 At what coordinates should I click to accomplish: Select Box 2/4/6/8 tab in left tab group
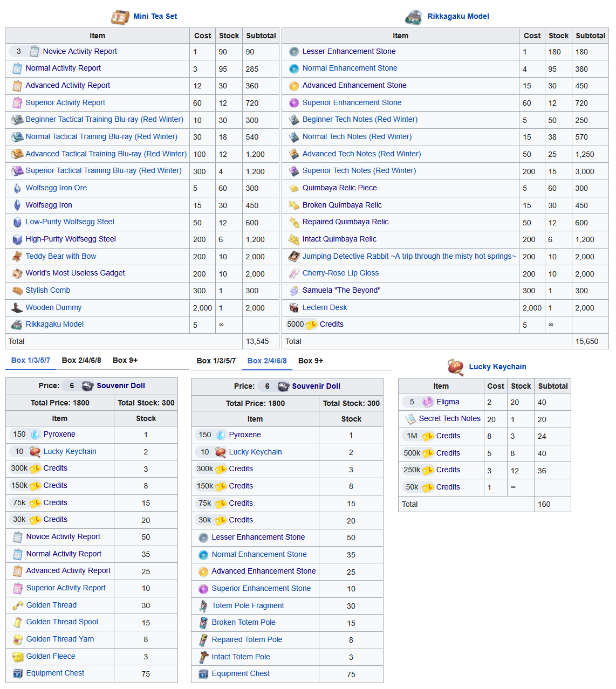[81, 360]
